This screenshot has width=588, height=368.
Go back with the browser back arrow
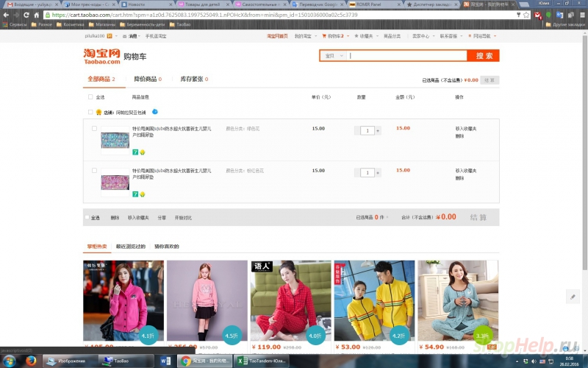click(x=6, y=15)
